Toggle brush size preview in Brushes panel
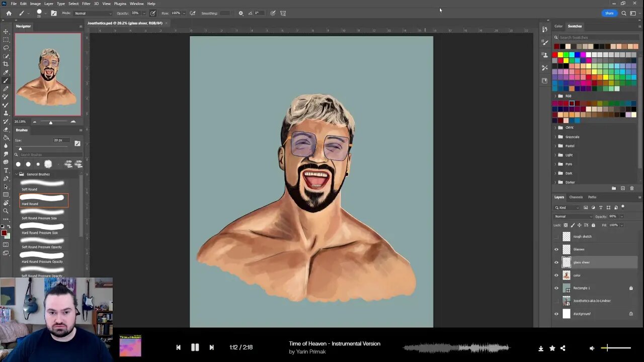This screenshot has width=644, height=362. pyautogui.click(x=77, y=143)
